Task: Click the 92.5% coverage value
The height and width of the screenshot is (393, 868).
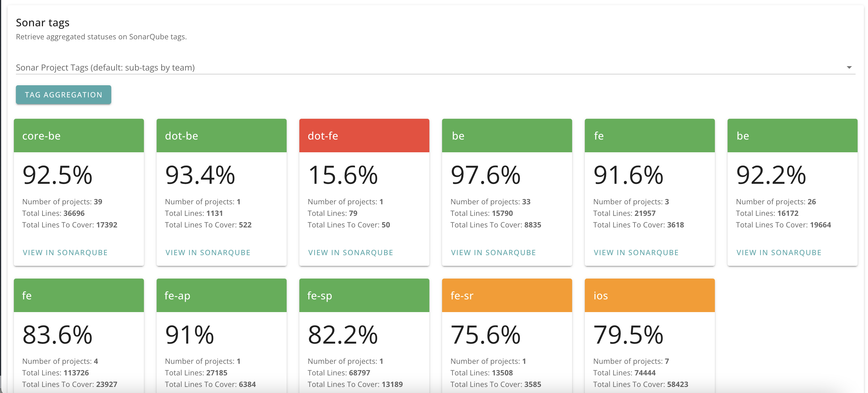Action: pyautogui.click(x=57, y=175)
